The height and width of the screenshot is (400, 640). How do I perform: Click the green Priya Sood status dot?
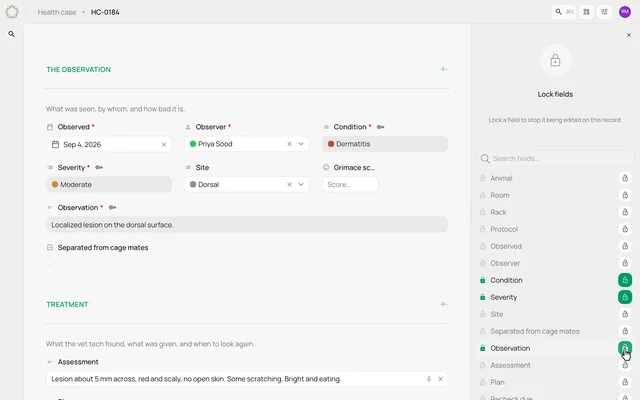(193, 144)
